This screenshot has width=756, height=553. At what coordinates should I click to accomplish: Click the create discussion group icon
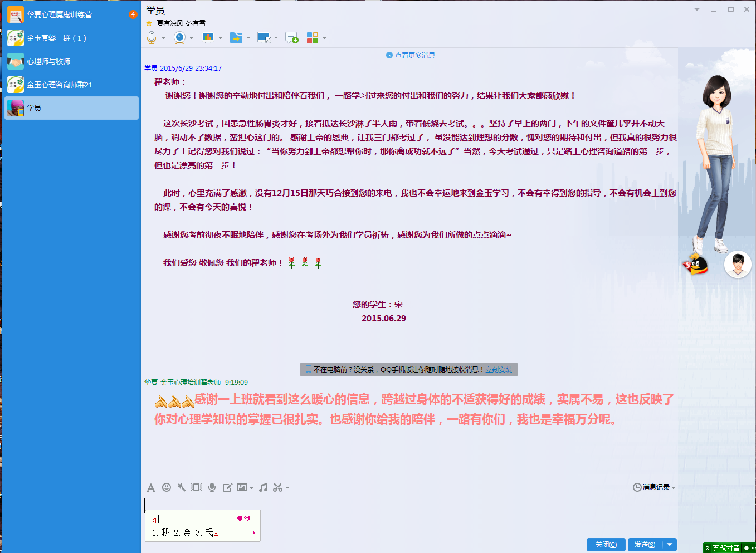[x=291, y=38]
